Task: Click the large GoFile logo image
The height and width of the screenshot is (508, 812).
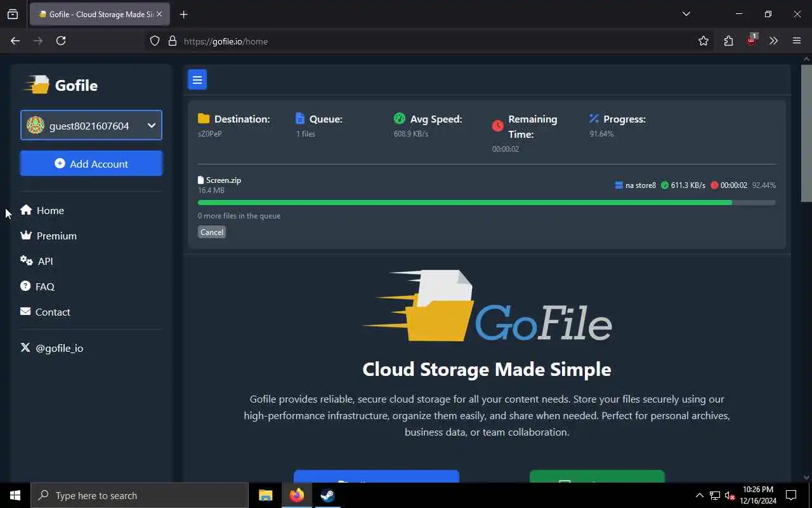Action: [x=487, y=306]
